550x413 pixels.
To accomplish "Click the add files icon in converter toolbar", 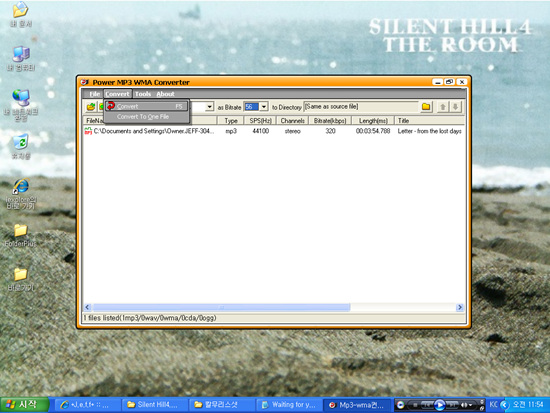I will 91,106.
